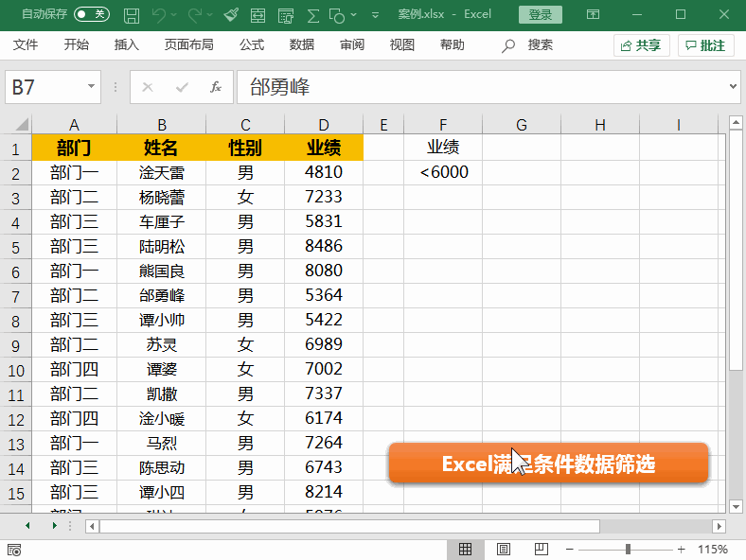Screen dimensions: 746x560
Task: Select Normal view in status bar
Action: click(x=466, y=549)
